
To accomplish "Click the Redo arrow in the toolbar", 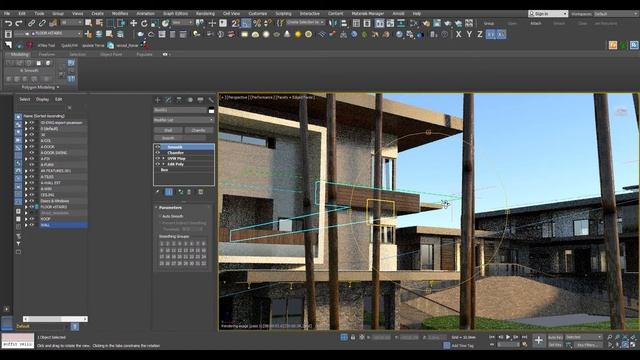I will 19,23.
